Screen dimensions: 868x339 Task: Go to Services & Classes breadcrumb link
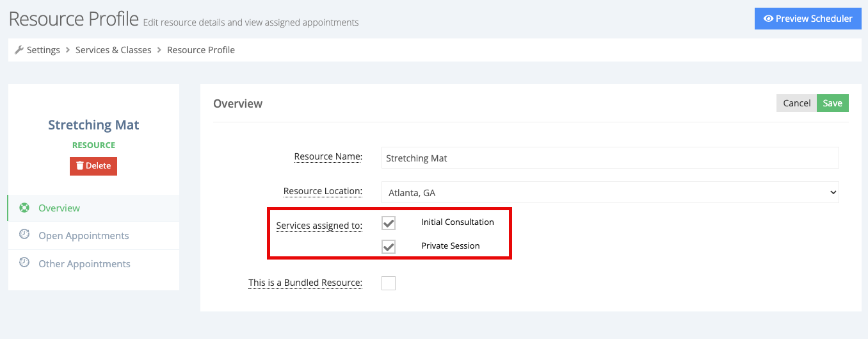[x=113, y=50]
